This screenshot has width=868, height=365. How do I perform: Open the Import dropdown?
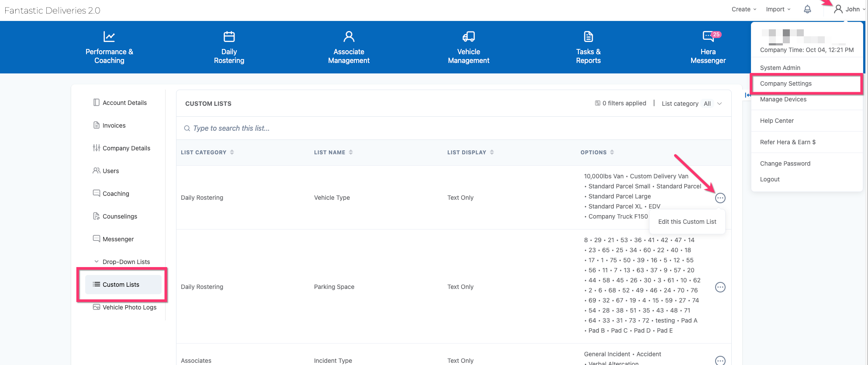(x=778, y=9)
